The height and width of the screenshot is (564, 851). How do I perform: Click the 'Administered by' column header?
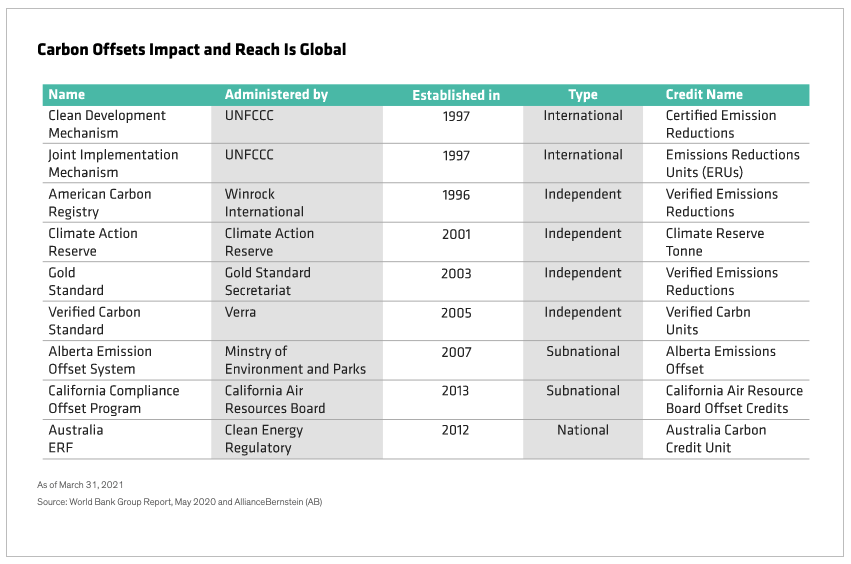(x=276, y=95)
